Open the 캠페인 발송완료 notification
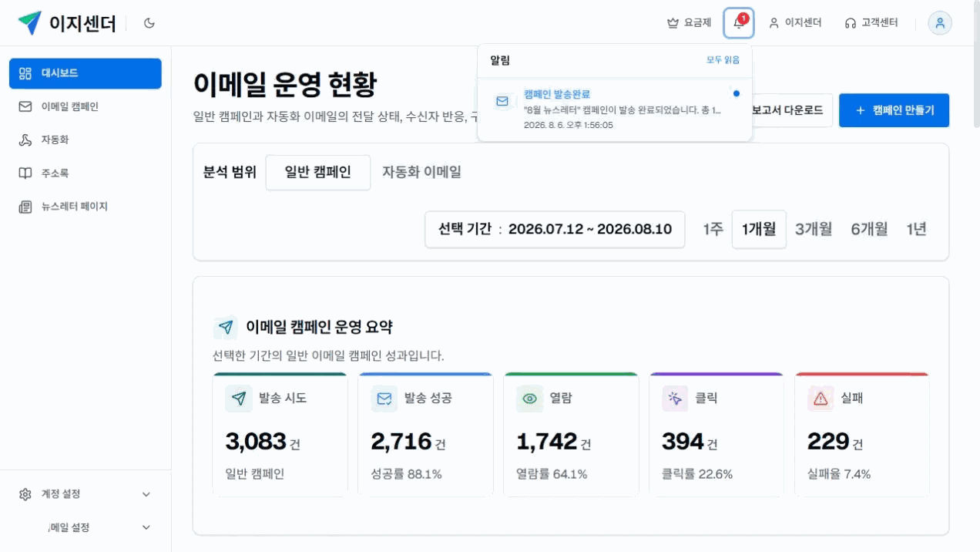Viewport: 980px width, 552px height. (615, 109)
